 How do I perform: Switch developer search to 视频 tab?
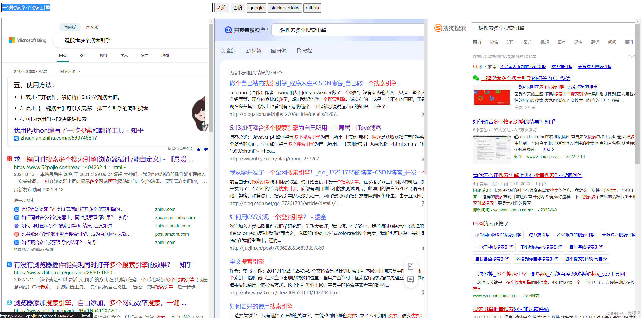pyautogui.click(x=253, y=51)
